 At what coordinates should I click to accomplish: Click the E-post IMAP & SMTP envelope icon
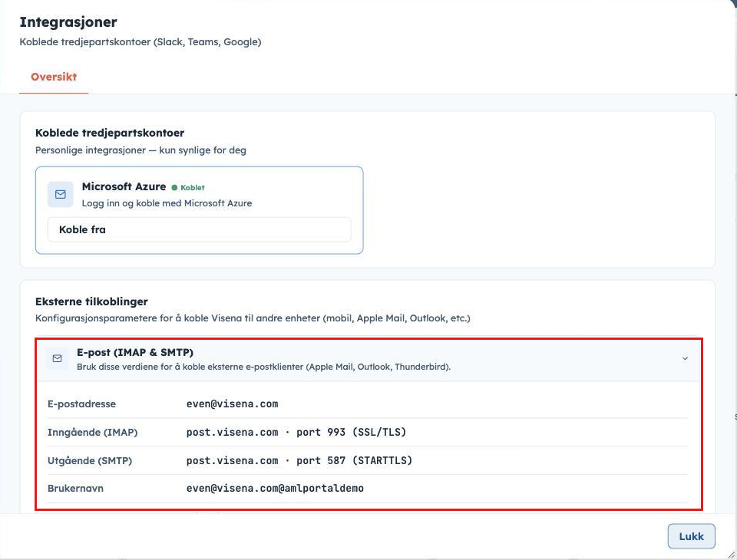click(57, 358)
